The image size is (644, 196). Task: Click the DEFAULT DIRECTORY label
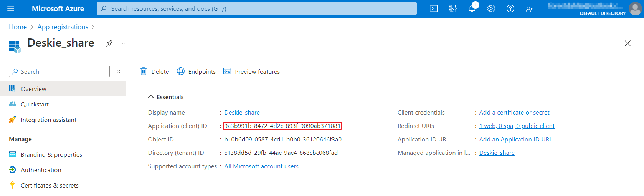click(x=603, y=13)
